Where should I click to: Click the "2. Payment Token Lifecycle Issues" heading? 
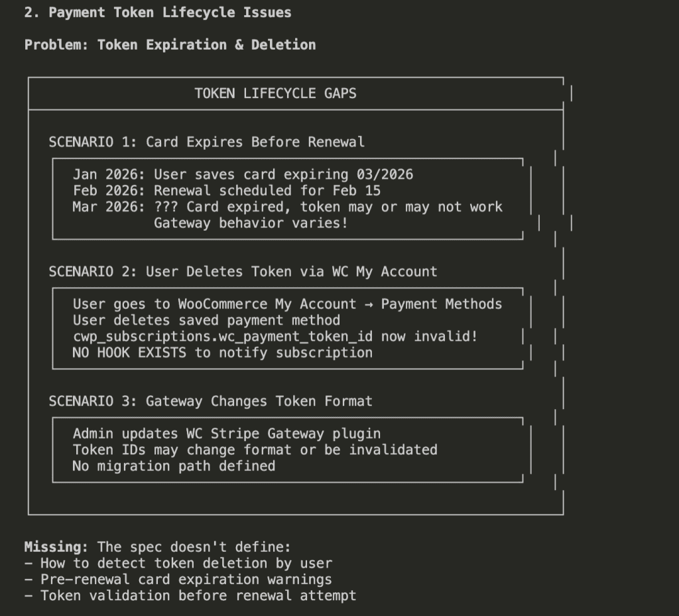point(157,12)
